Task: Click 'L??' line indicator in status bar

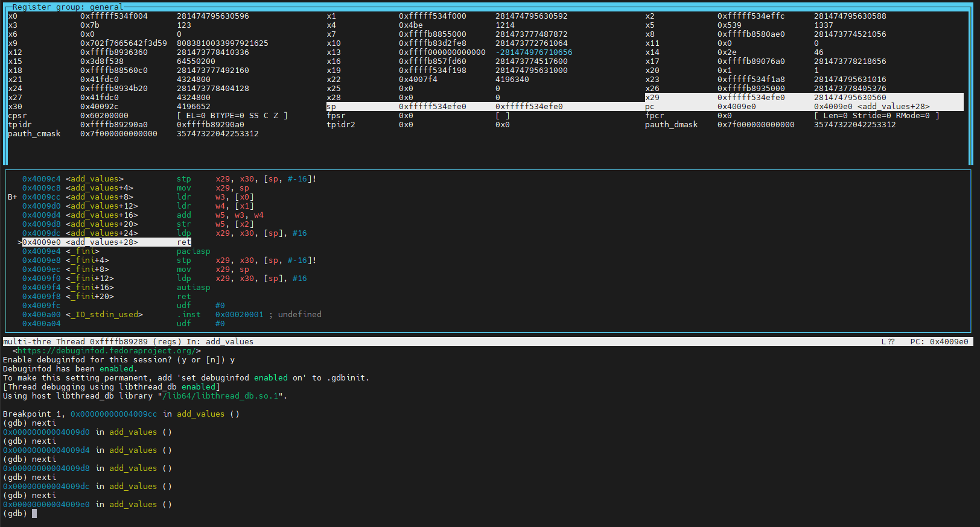Action: [x=888, y=342]
